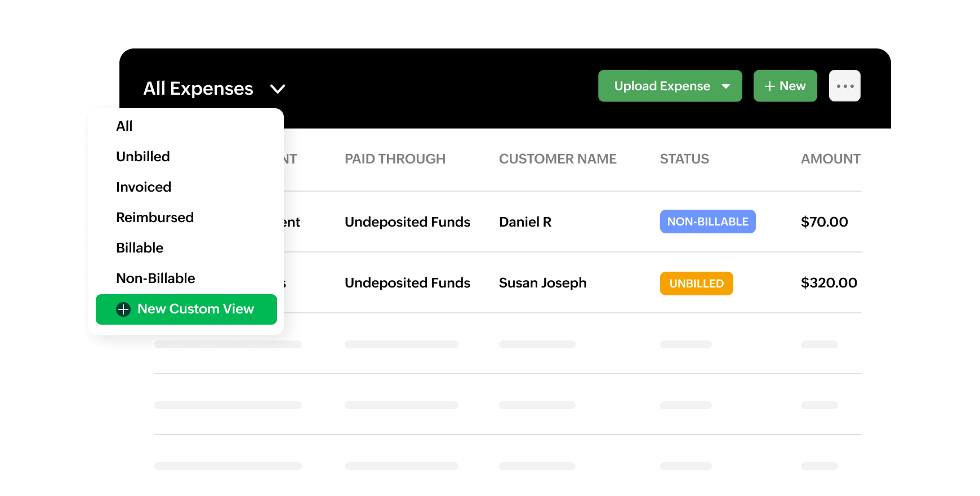Choose Unbilled from the view list
The image size is (980, 496).
(x=143, y=157)
